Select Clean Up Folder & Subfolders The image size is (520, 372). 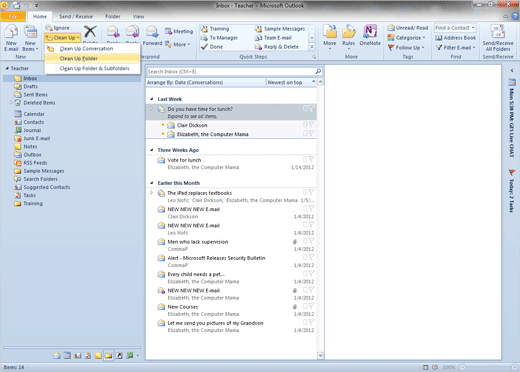[x=92, y=68]
